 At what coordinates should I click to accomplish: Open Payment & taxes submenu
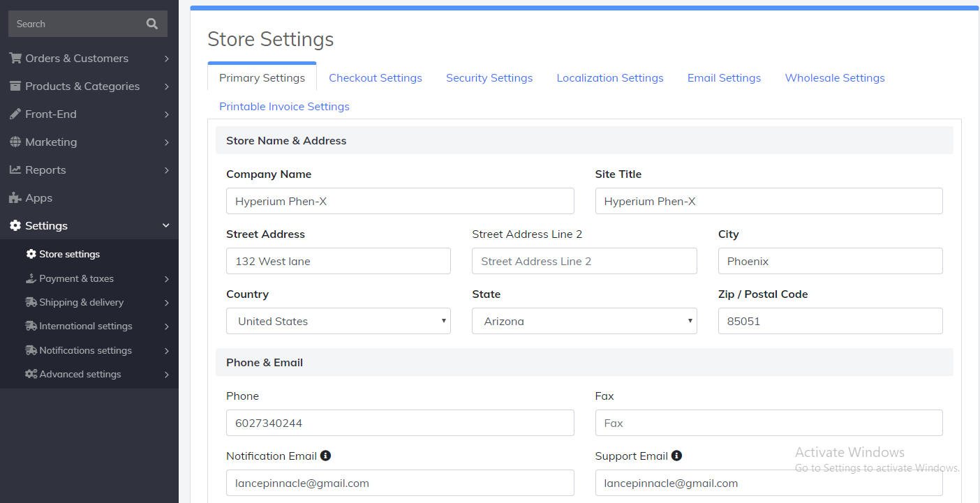point(89,278)
